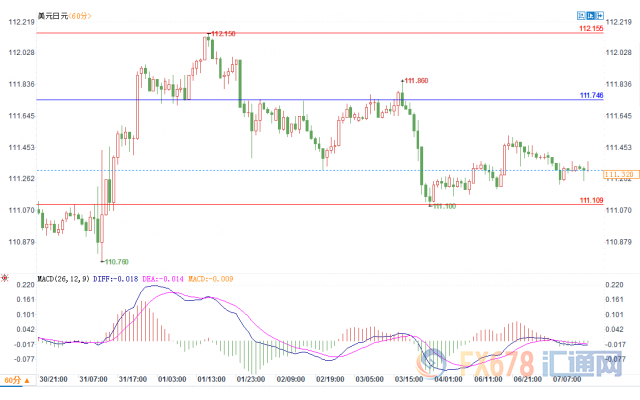
Task: Open the 60分 timeframe dropdown
Action: pos(12,381)
